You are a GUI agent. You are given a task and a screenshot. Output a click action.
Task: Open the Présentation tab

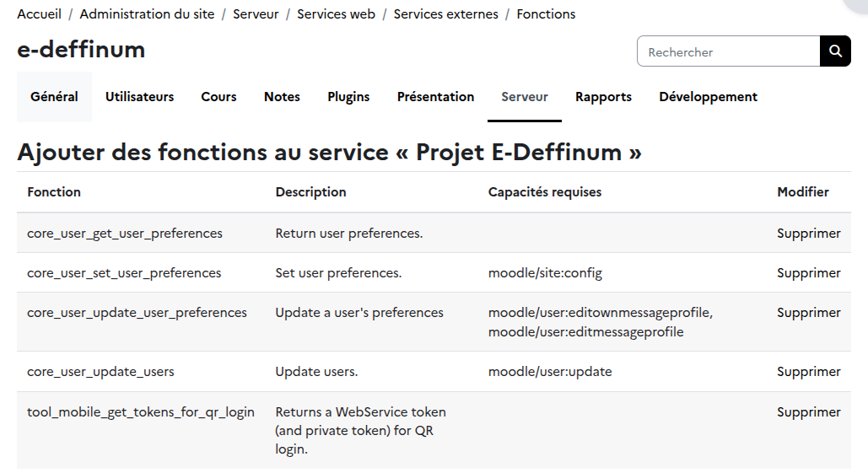click(x=435, y=97)
